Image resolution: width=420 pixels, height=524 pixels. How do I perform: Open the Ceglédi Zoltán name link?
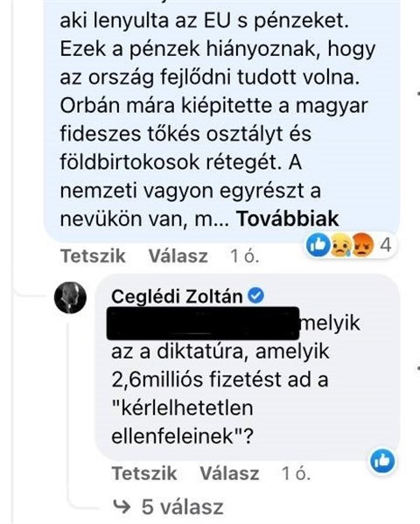click(x=177, y=297)
